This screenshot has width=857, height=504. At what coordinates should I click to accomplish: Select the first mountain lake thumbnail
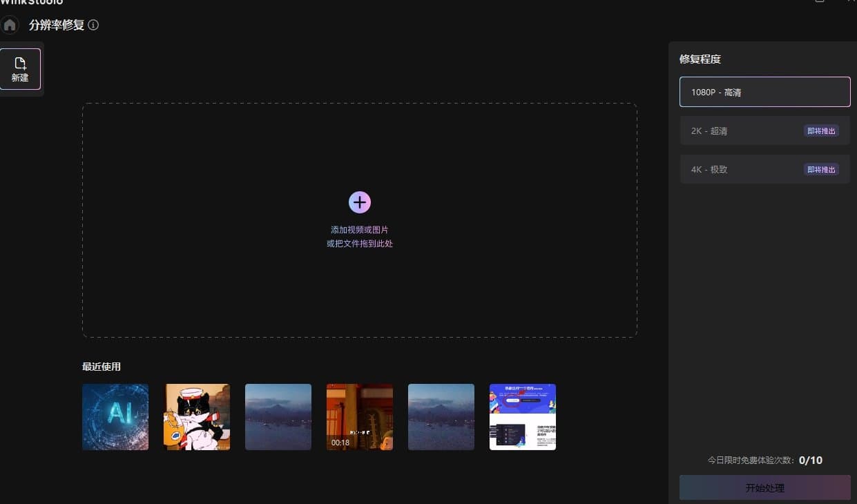[278, 416]
